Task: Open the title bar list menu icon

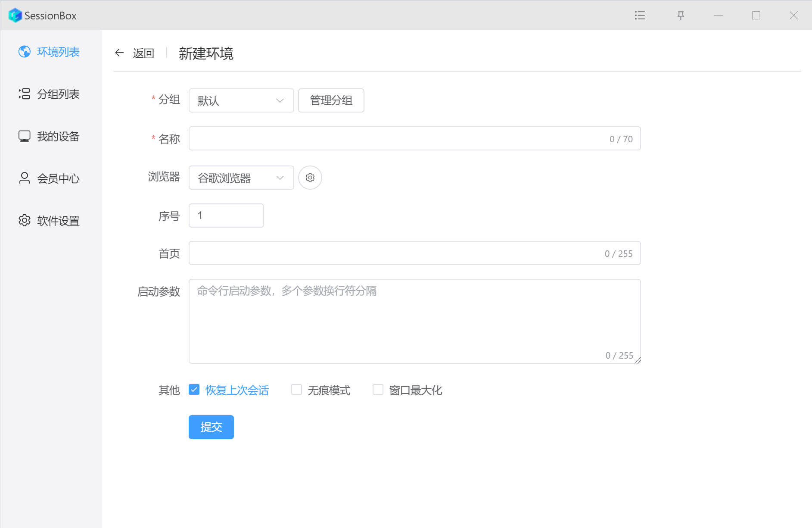Action: (640, 16)
